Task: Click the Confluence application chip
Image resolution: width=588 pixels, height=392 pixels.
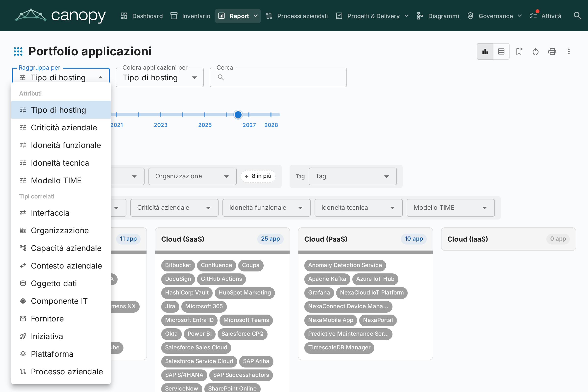Action: coord(217,265)
